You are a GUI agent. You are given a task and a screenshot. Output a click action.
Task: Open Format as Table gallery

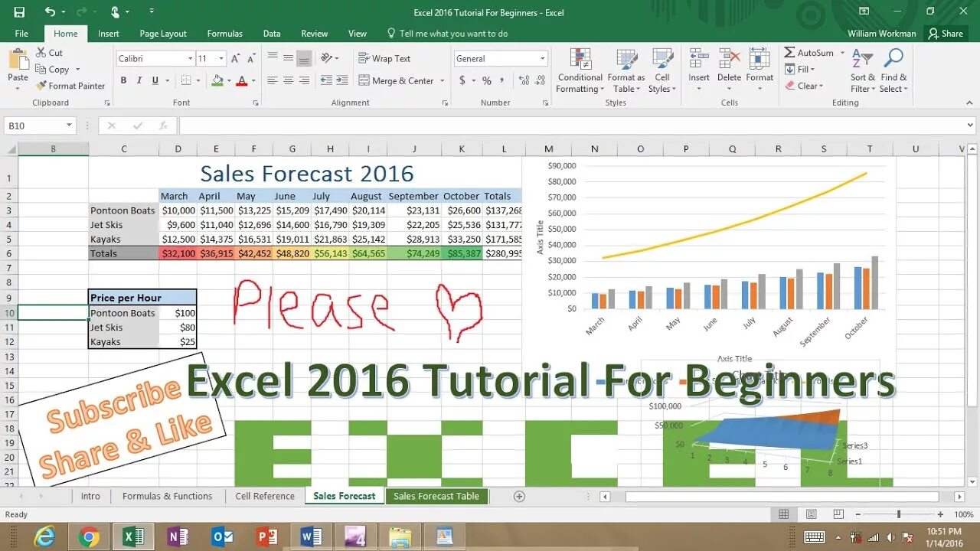[626, 70]
